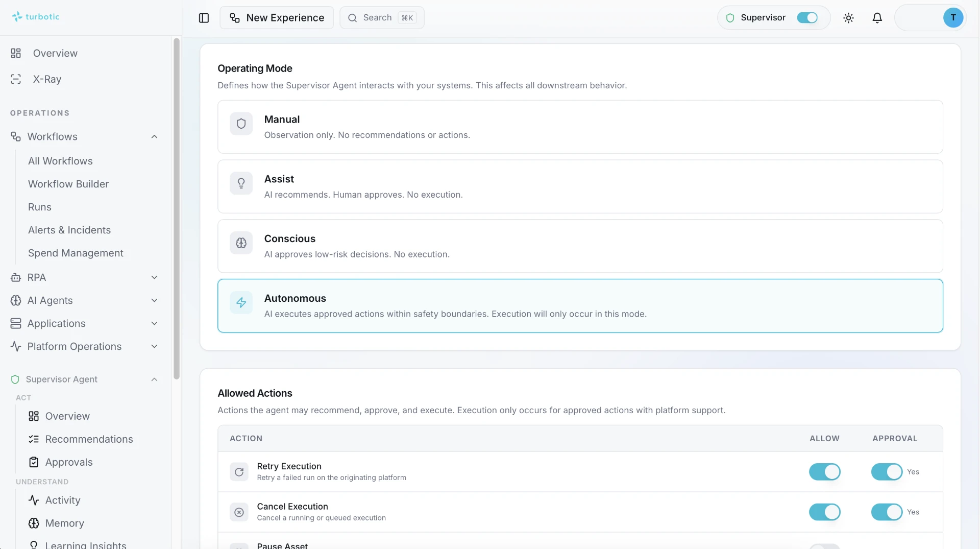The image size is (980, 549).
Task: Click the Activity pulse icon
Action: 34,500
